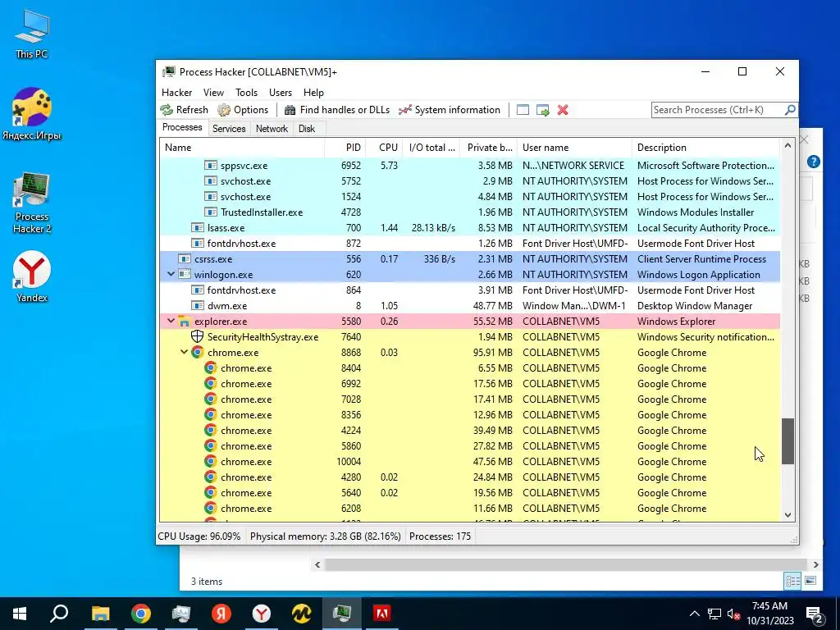This screenshot has width=840, height=630.
Task: Click the Refresh toolbar button
Action: pyautogui.click(x=185, y=110)
